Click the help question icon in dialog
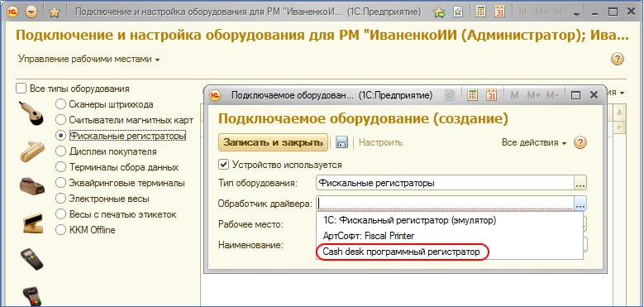The image size is (644, 307). pos(580,142)
